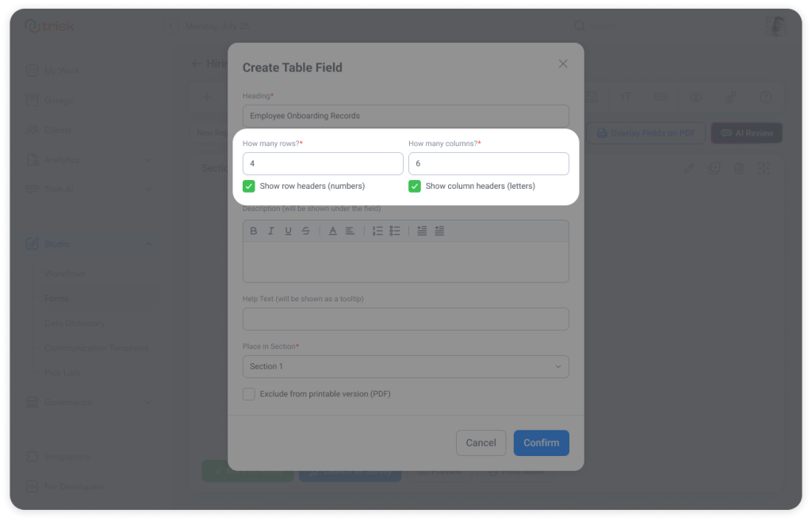Uncheck Show column headers (letters)
812x521 pixels.
414,186
